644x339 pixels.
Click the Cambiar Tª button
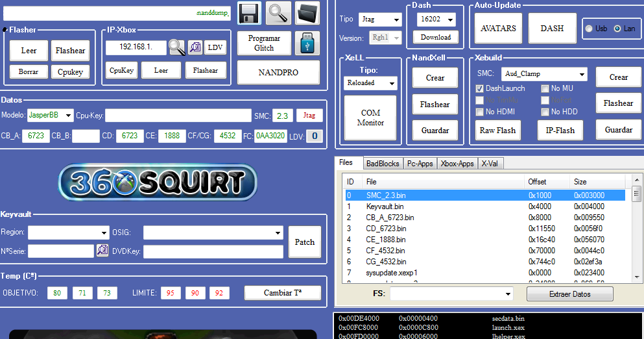click(x=283, y=293)
